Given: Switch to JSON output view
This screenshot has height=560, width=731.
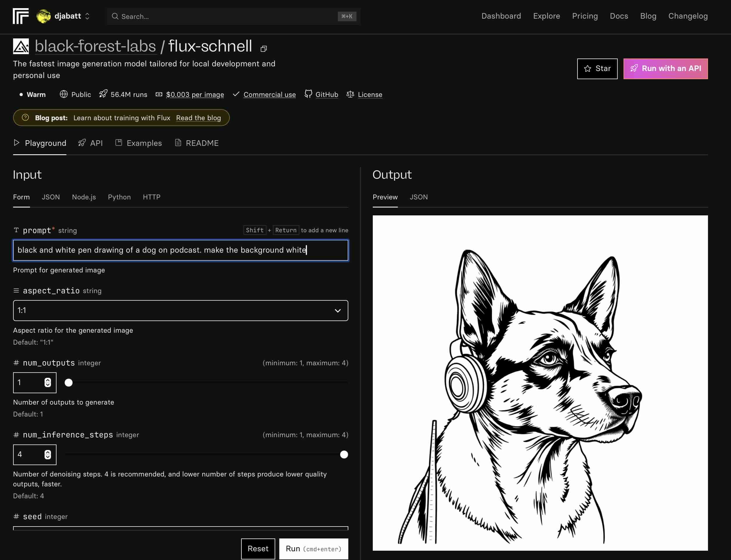Looking at the screenshot, I should [x=419, y=196].
